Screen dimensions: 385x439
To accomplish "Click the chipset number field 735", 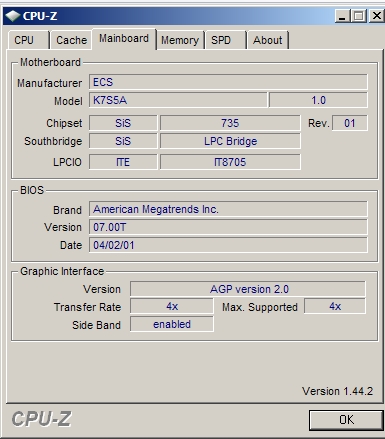I will click(230, 123).
